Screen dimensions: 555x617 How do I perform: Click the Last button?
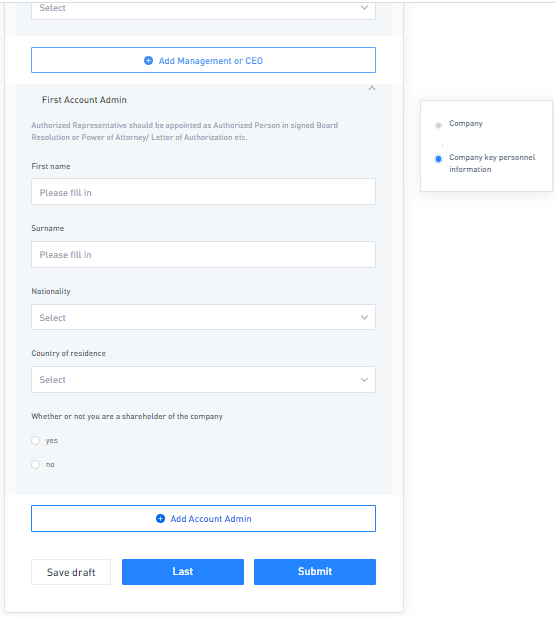tap(183, 572)
